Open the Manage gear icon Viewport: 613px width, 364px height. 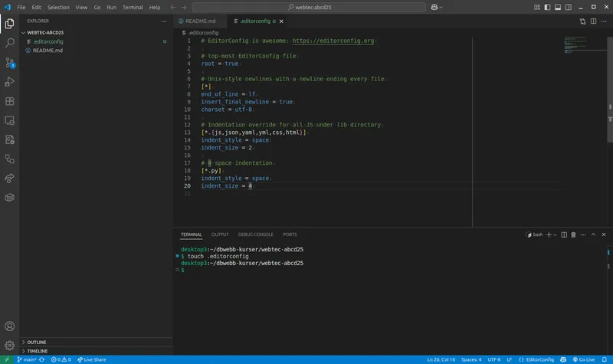pyautogui.click(x=10, y=346)
